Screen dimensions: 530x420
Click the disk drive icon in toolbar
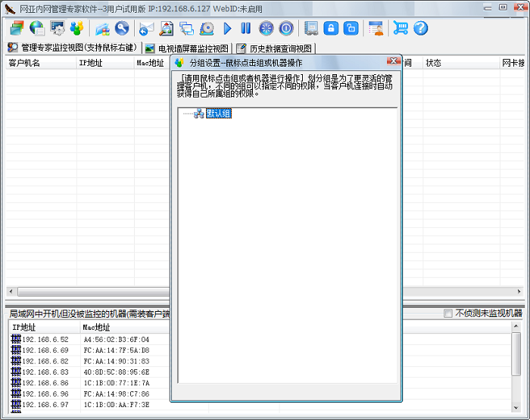tap(207, 29)
